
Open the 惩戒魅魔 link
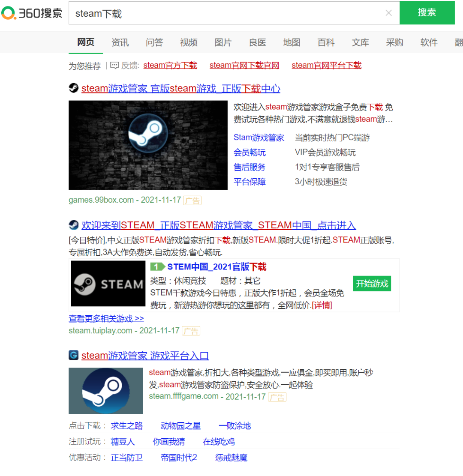coord(231,458)
